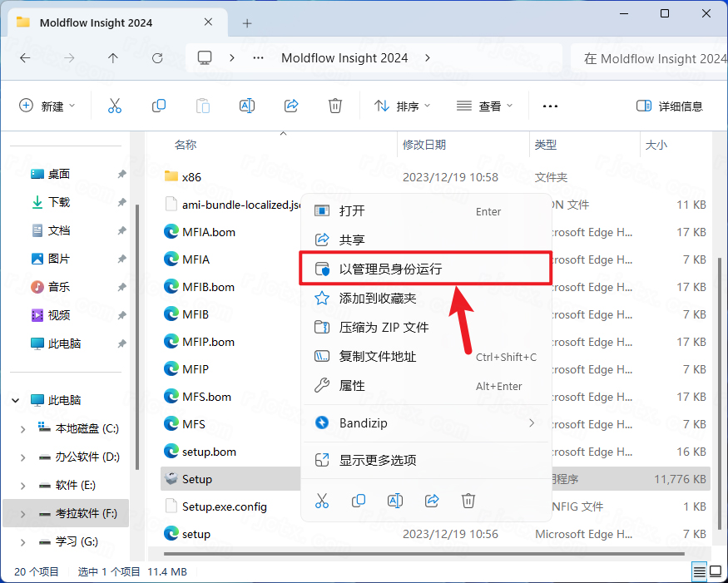The width and height of the screenshot is (728, 583).
Task: Click the refresh button in navigation bar
Action: click(157, 58)
